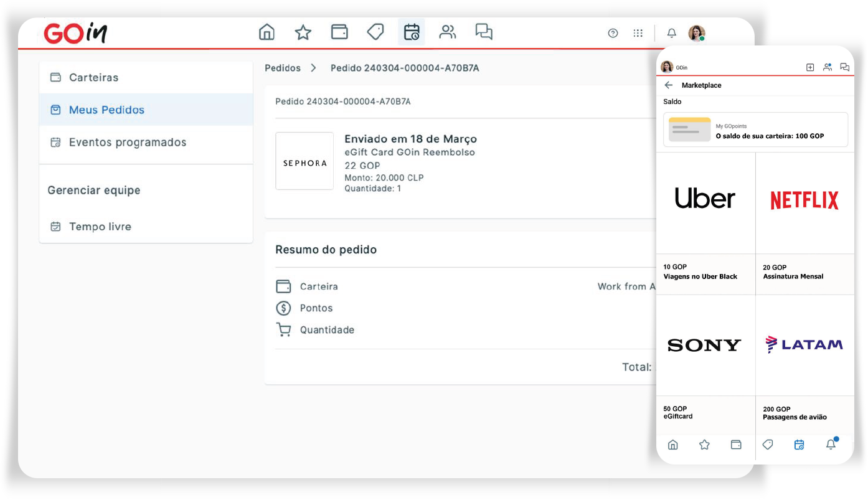Image resolution: width=868 pixels, height=500 pixels.
Task: Open the star favorites icon in top navigation
Action: [x=303, y=32]
